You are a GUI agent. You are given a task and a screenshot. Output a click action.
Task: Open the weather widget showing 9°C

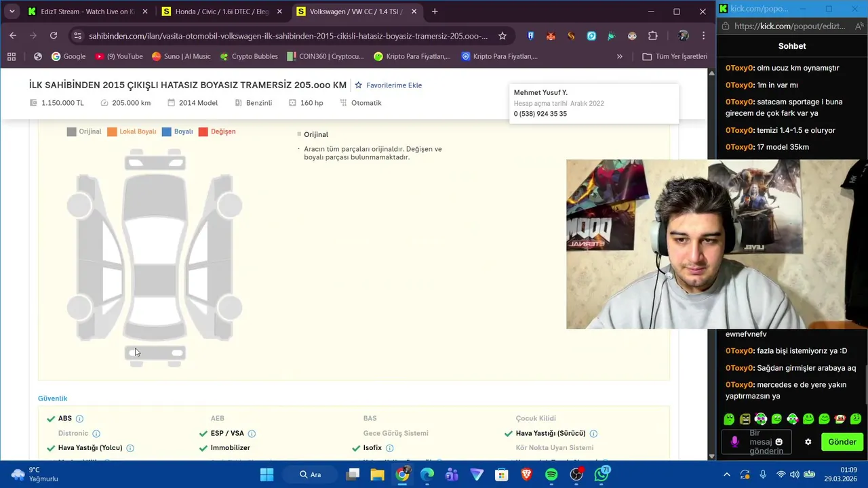coord(35,474)
